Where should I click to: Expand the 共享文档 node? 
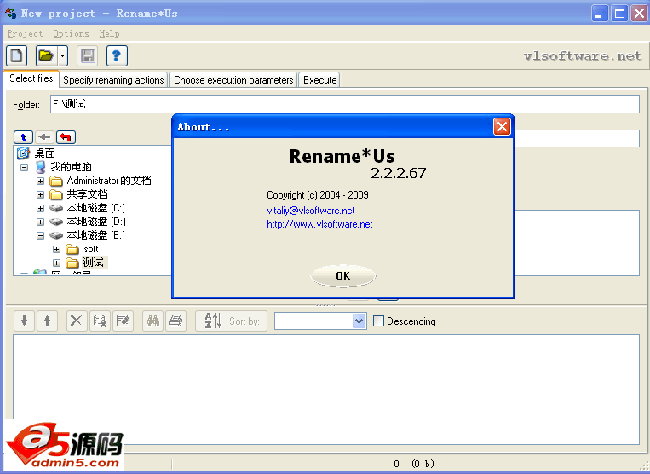click(x=40, y=194)
